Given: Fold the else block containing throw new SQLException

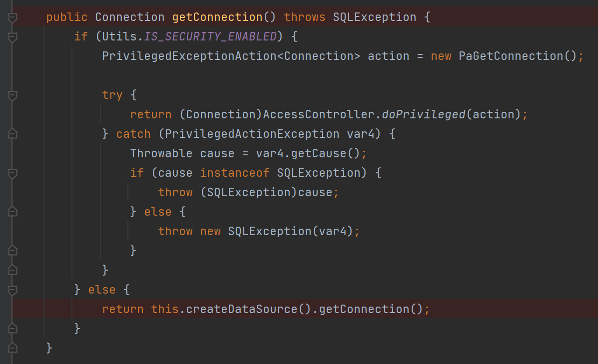Looking at the screenshot, I should 13,212.
